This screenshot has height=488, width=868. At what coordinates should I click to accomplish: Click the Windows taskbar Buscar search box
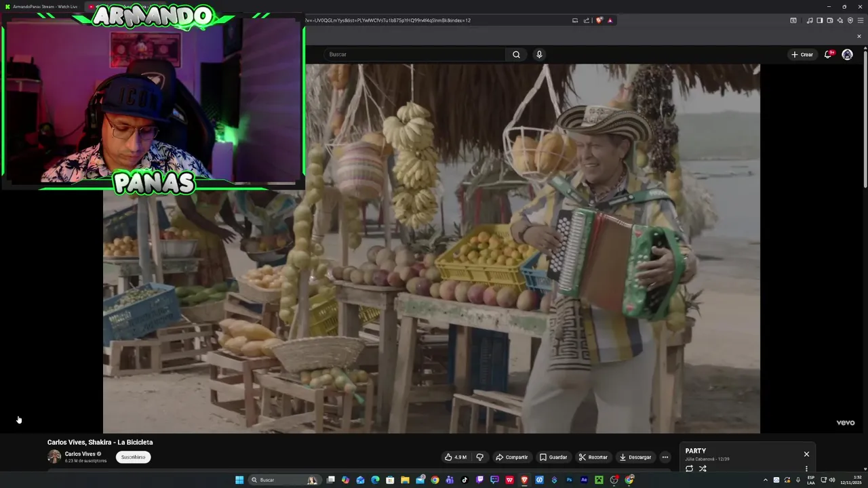[x=285, y=480]
